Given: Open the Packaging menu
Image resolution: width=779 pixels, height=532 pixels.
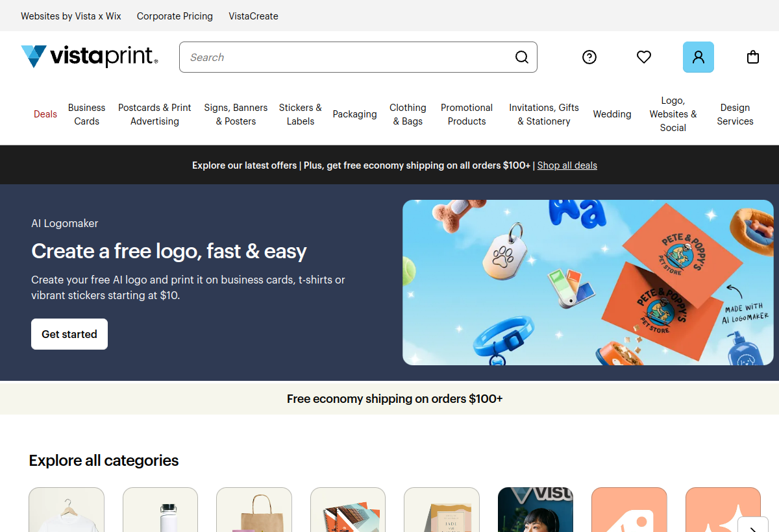Looking at the screenshot, I should click(354, 114).
